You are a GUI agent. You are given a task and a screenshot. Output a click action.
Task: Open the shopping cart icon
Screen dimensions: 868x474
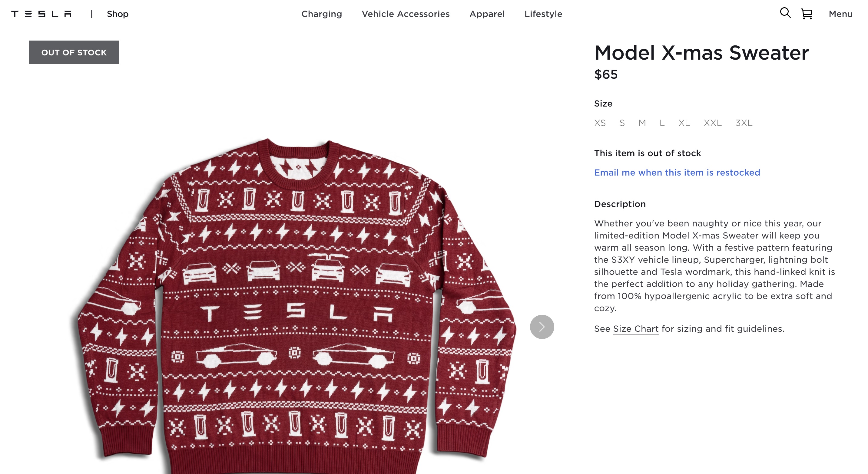[x=806, y=14]
